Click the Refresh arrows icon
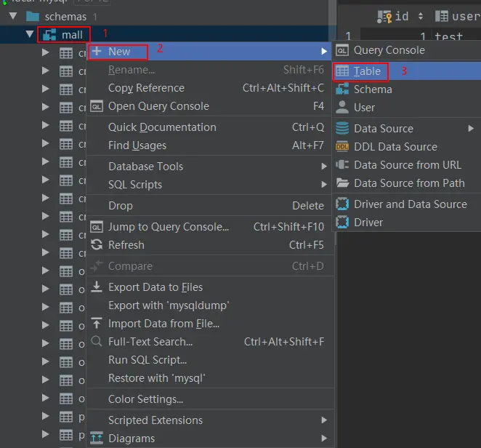481x448 pixels. coord(97,245)
